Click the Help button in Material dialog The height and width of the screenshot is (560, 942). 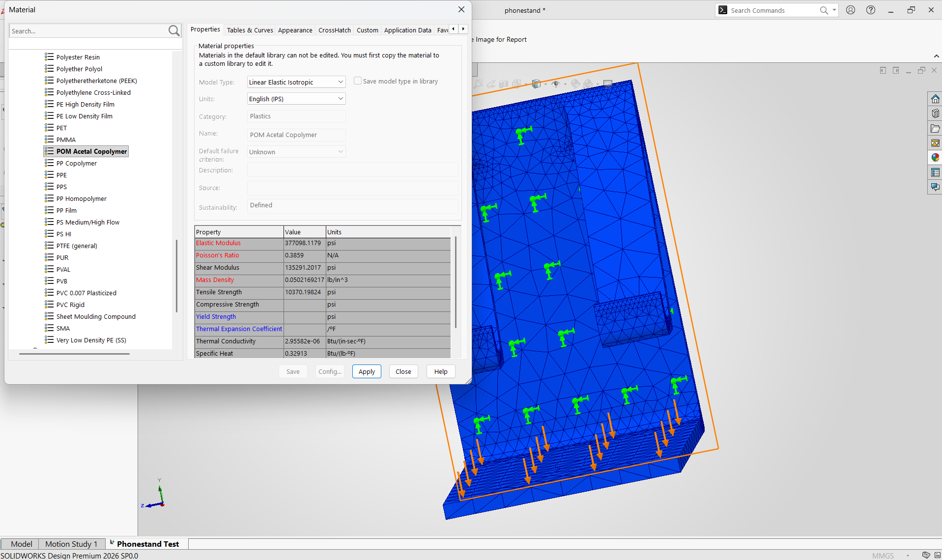(441, 372)
